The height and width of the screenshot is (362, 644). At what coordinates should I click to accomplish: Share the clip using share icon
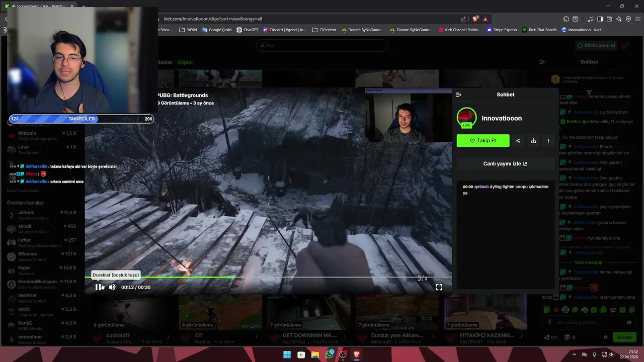[518, 141]
